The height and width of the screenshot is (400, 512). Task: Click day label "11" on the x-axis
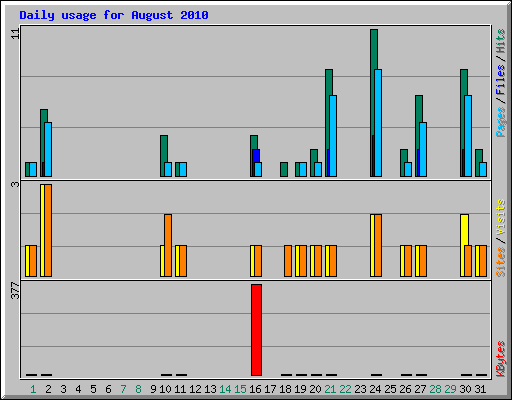click(x=180, y=389)
